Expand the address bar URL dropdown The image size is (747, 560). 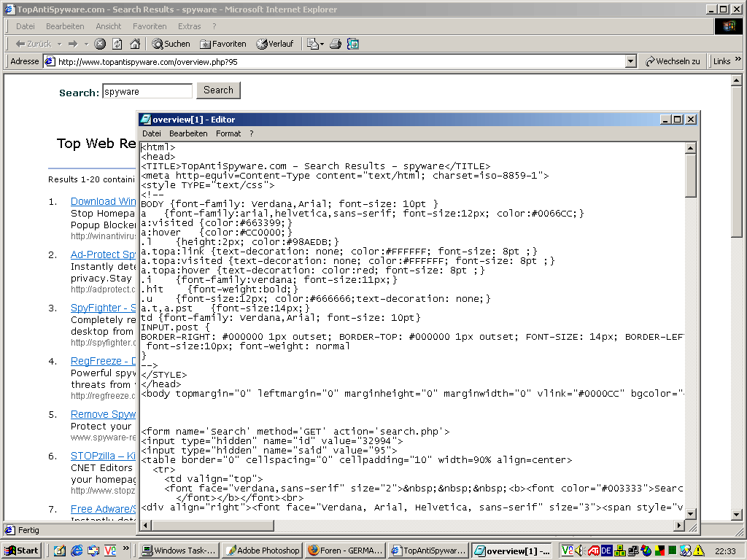pos(631,61)
